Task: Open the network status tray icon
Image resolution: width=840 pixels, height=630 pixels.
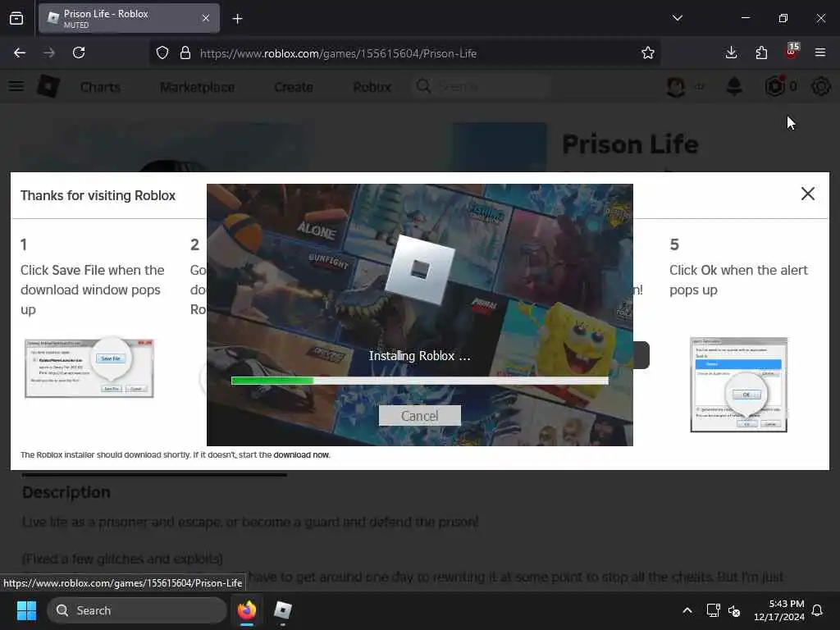Action: coord(713,610)
